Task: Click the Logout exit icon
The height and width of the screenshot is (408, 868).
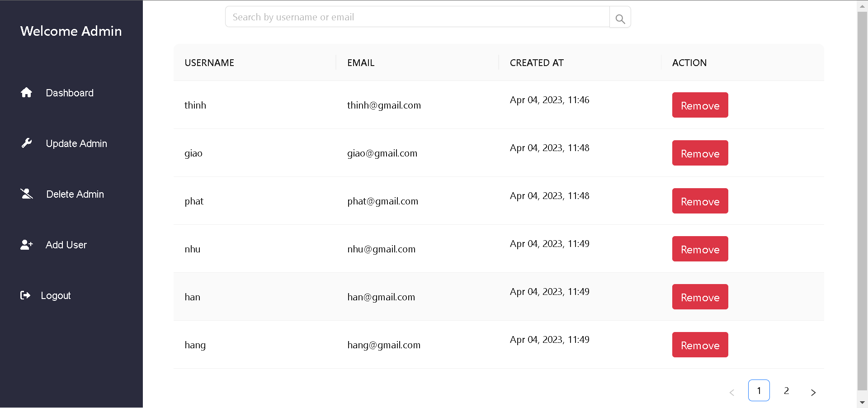Action: point(26,295)
